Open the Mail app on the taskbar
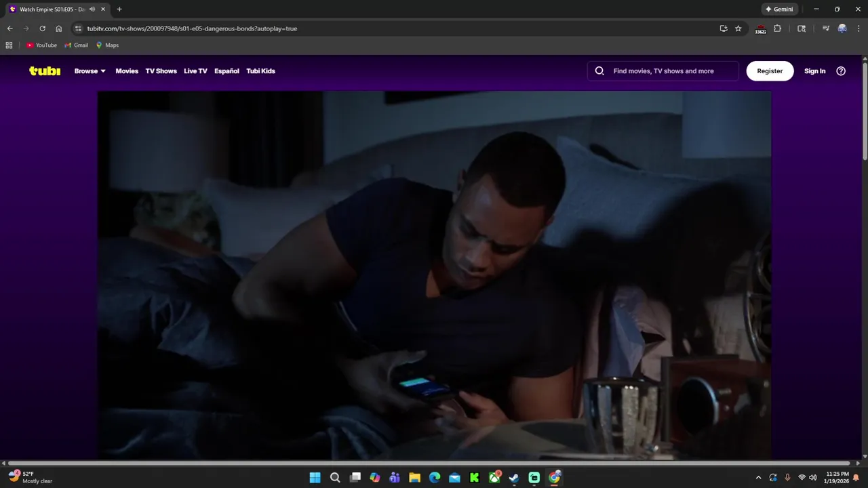This screenshot has width=868, height=488. (454, 478)
